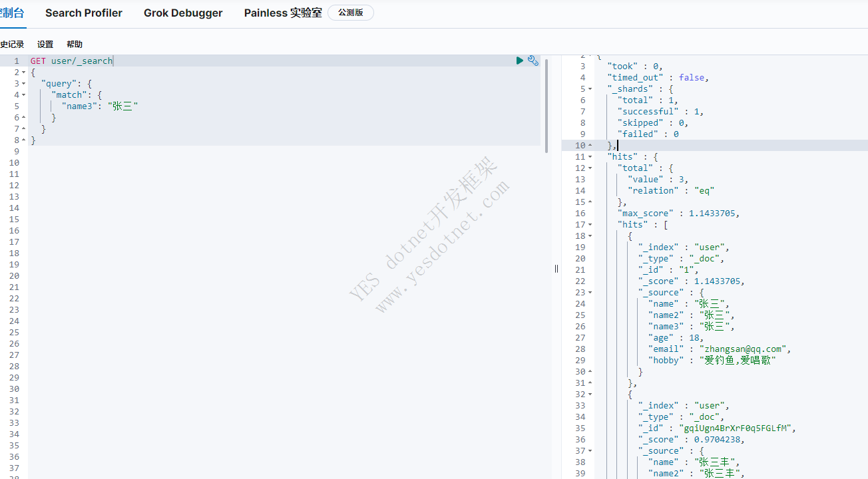
Task: Switch to Grok Debugger tab
Action: [183, 13]
